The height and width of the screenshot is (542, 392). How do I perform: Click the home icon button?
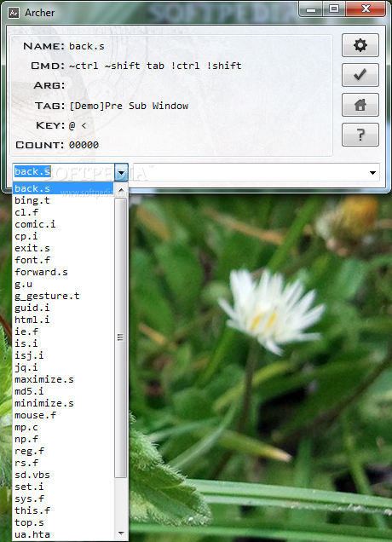pyautogui.click(x=360, y=105)
